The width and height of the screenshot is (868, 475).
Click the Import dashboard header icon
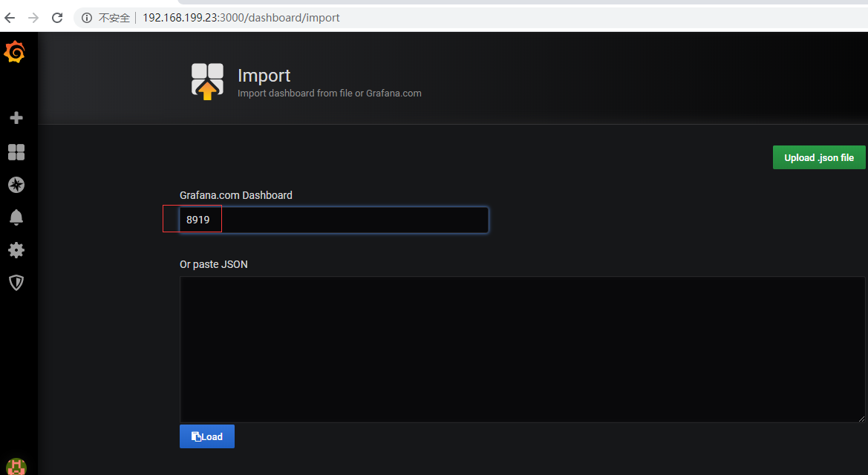coord(207,81)
